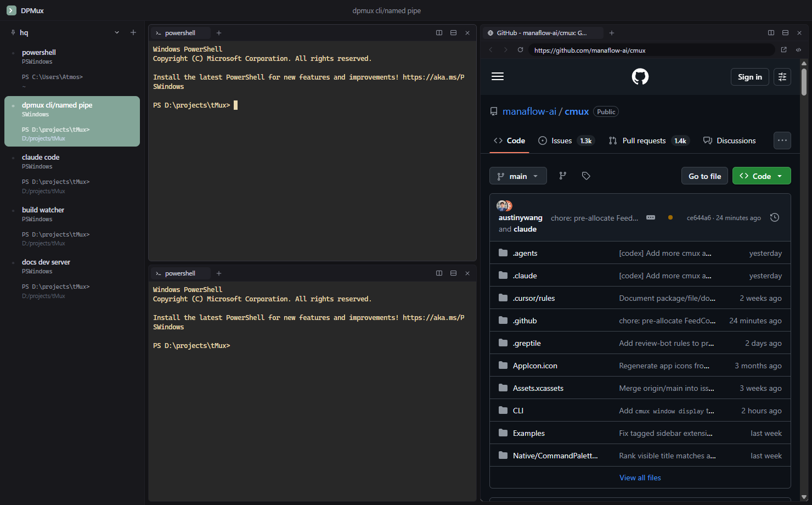Open the main branch dropdown
The image size is (812, 505).
tap(518, 176)
